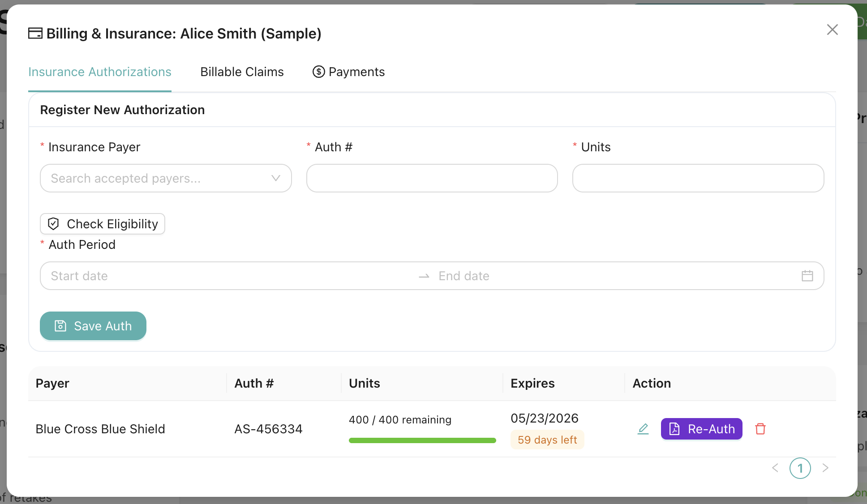The width and height of the screenshot is (867, 504).
Task: Switch to the Billable Claims tab
Action: pyautogui.click(x=242, y=72)
